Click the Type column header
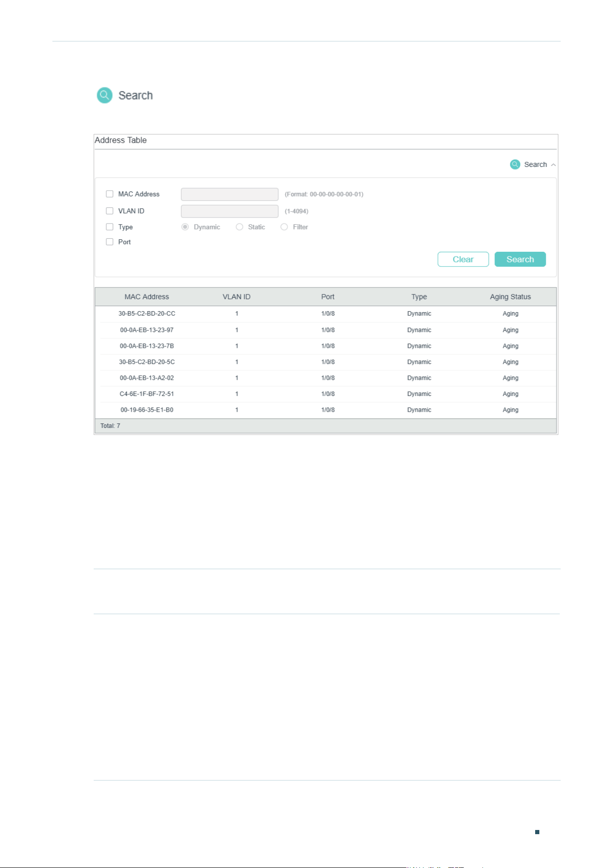 point(419,297)
